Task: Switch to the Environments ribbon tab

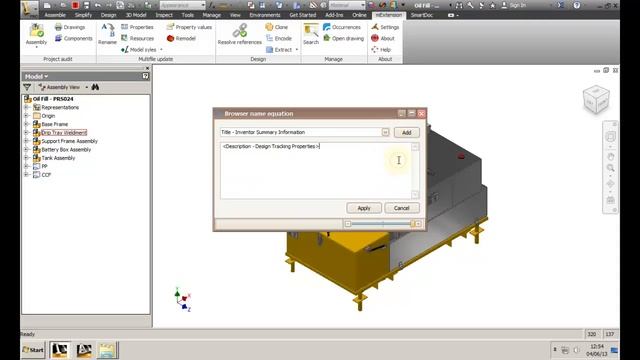Action: coord(265,15)
